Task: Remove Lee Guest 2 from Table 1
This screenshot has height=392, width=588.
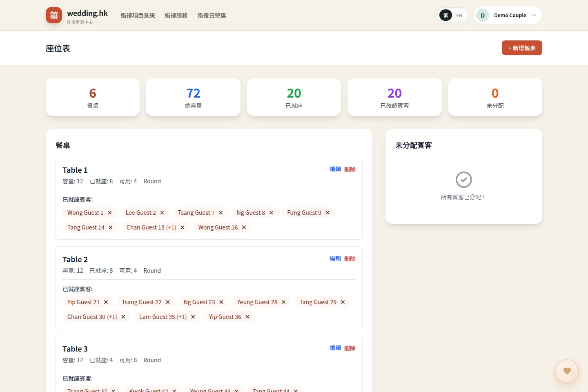Action: [x=162, y=213]
